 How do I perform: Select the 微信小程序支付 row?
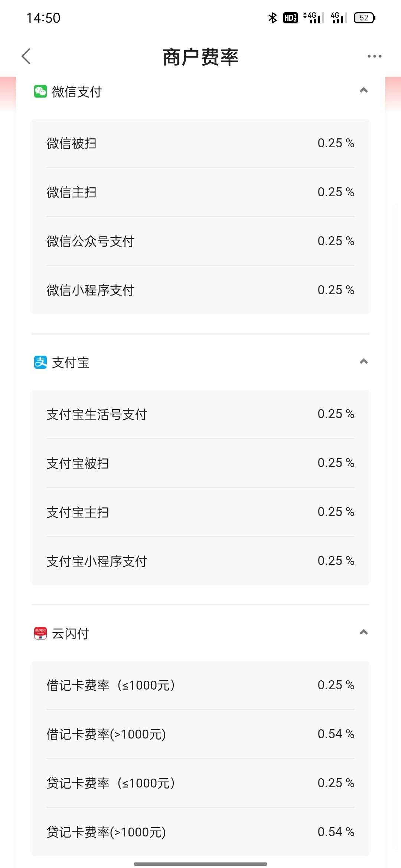pyautogui.click(x=200, y=290)
